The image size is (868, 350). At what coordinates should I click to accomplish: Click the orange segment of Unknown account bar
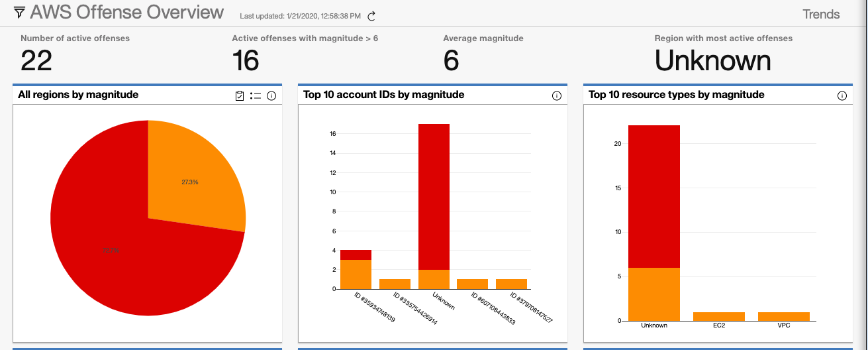434,279
